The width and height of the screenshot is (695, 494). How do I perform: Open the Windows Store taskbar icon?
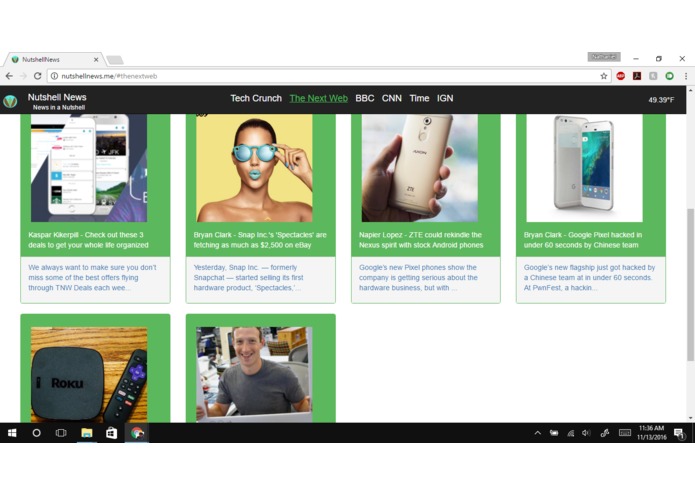(112, 433)
